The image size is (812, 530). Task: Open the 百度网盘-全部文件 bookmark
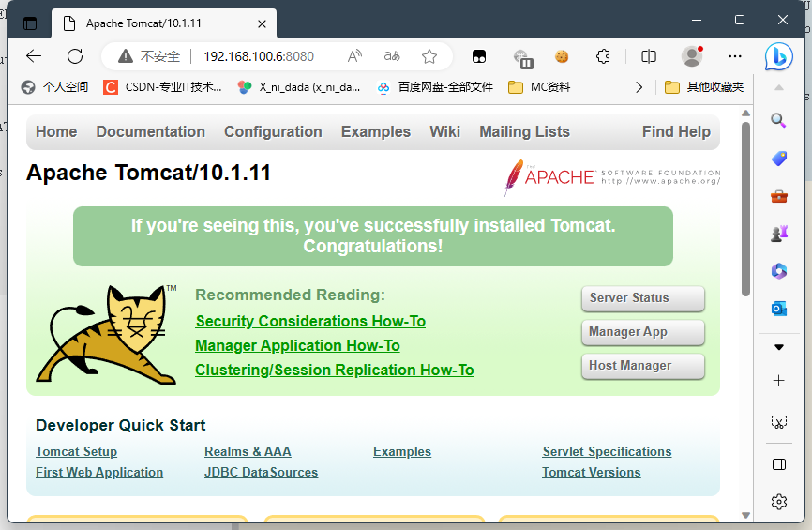point(435,87)
